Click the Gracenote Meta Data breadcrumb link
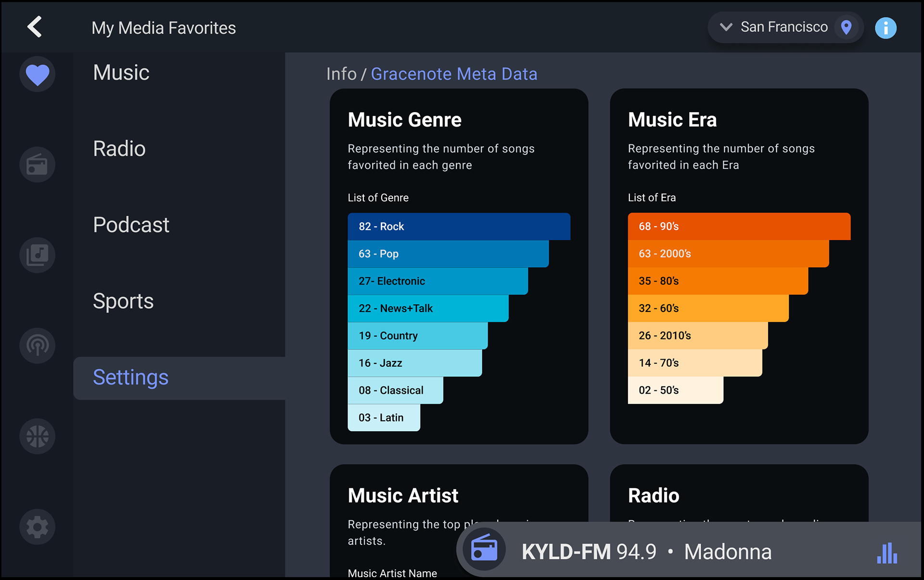The height and width of the screenshot is (580, 924). (454, 74)
